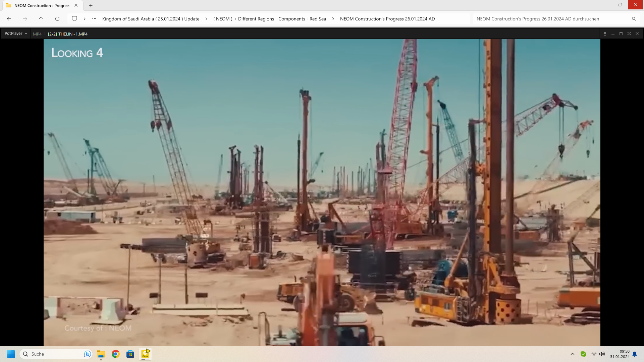Pin PotPlayer window on top
This screenshot has height=362, width=644.
pos(605,34)
